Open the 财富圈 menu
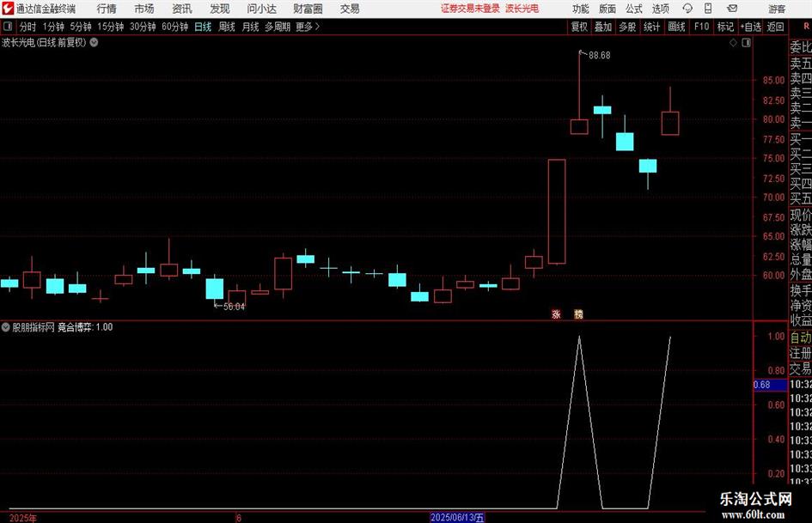The width and height of the screenshot is (812, 523). click(308, 9)
